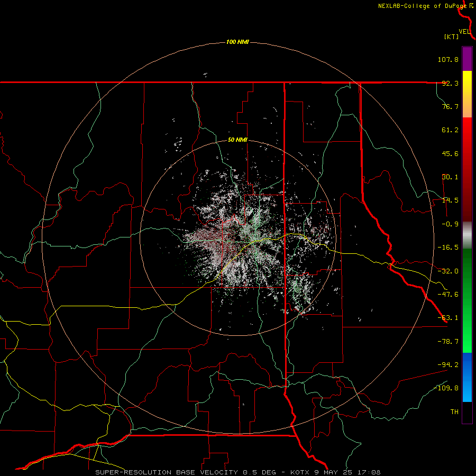The width and height of the screenshot is (476, 476).
Task: Click the 100 NMI range ring label
Action: tap(237, 42)
